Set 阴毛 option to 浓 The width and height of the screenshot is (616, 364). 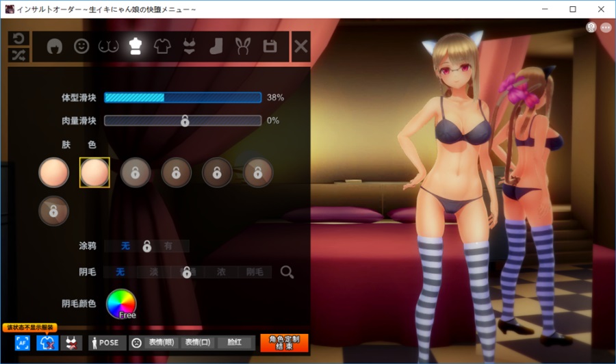(x=221, y=272)
